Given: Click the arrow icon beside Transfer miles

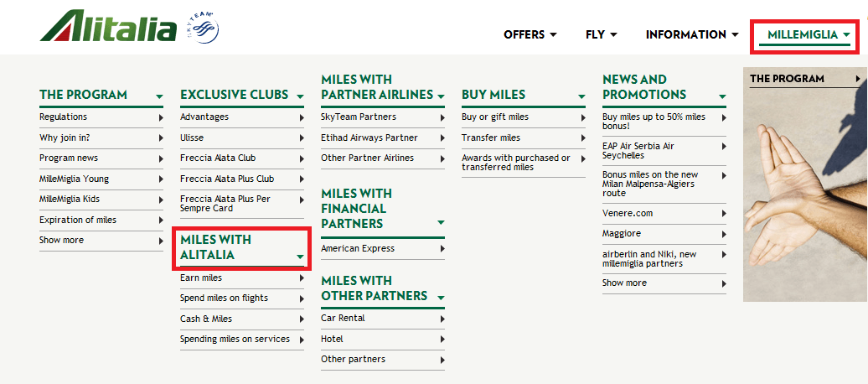Looking at the screenshot, I should tap(583, 138).
